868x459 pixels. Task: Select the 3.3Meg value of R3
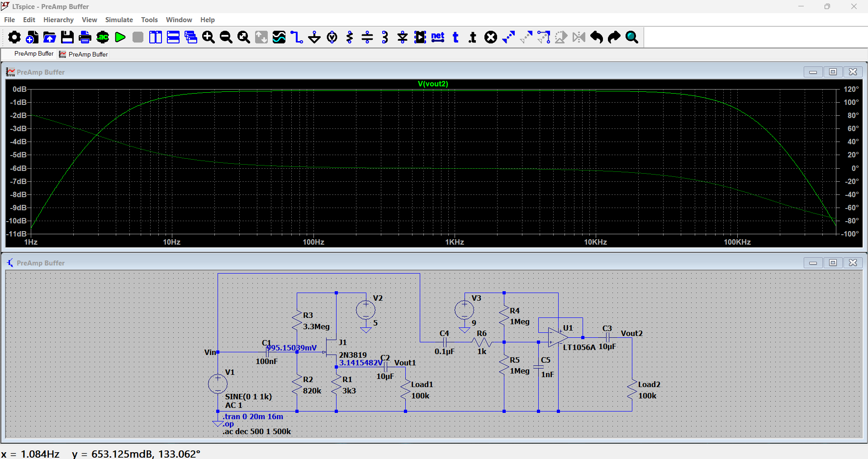[x=316, y=327]
